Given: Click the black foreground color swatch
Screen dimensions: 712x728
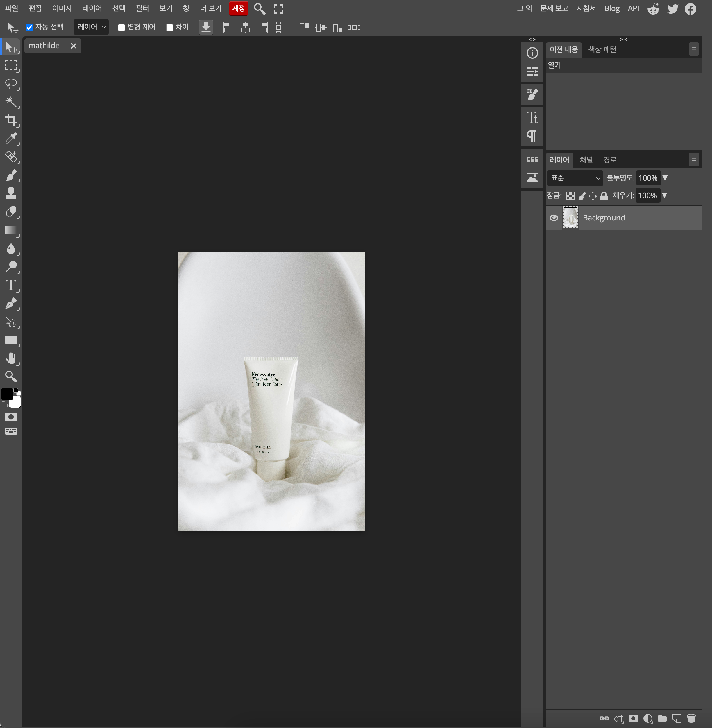Looking at the screenshot, I should [7, 394].
